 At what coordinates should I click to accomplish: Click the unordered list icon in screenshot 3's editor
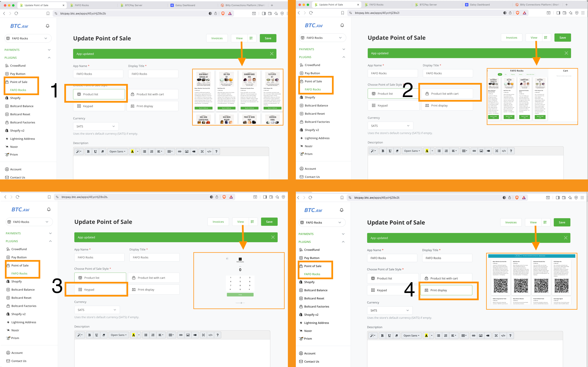pyautogui.click(x=146, y=335)
